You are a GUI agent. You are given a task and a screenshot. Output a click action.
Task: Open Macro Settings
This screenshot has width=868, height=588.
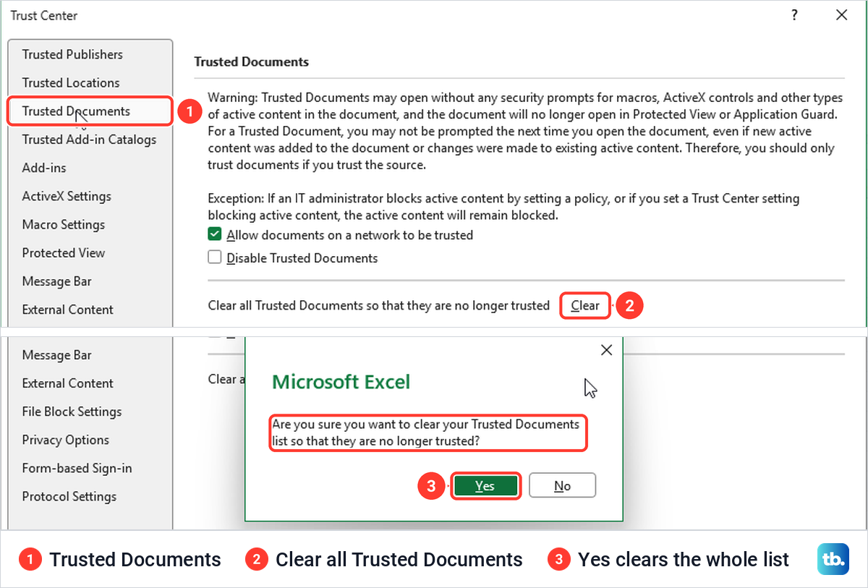click(64, 224)
